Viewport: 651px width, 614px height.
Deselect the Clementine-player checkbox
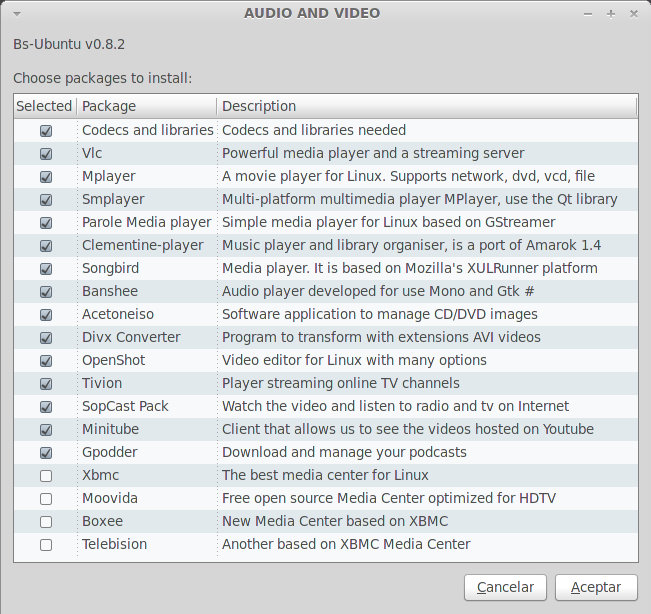(46, 246)
